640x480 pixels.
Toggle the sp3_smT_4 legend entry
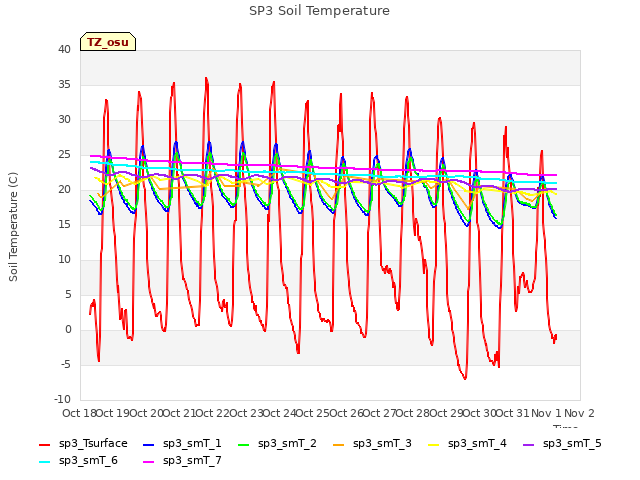tap(467, 444)
